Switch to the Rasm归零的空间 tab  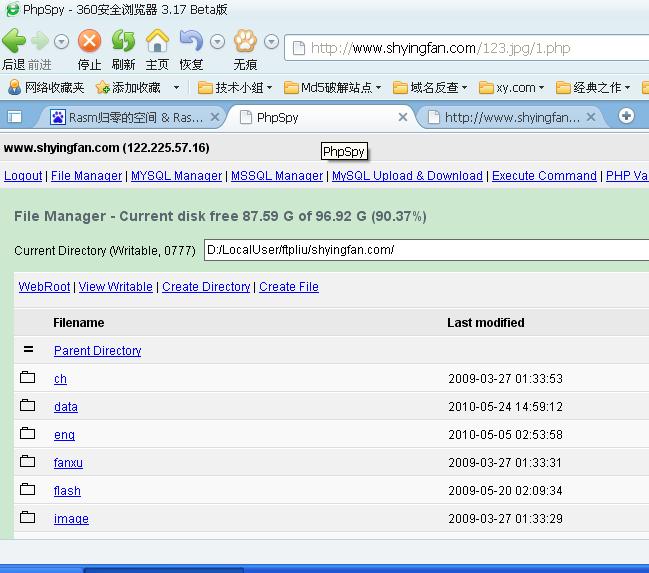[128, 118]
